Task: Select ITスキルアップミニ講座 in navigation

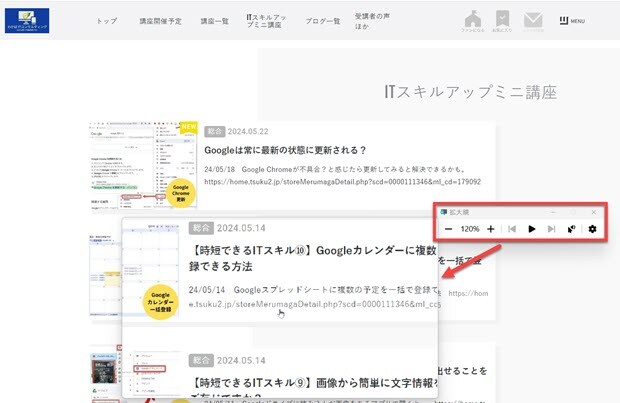Action: click(265, 21)
